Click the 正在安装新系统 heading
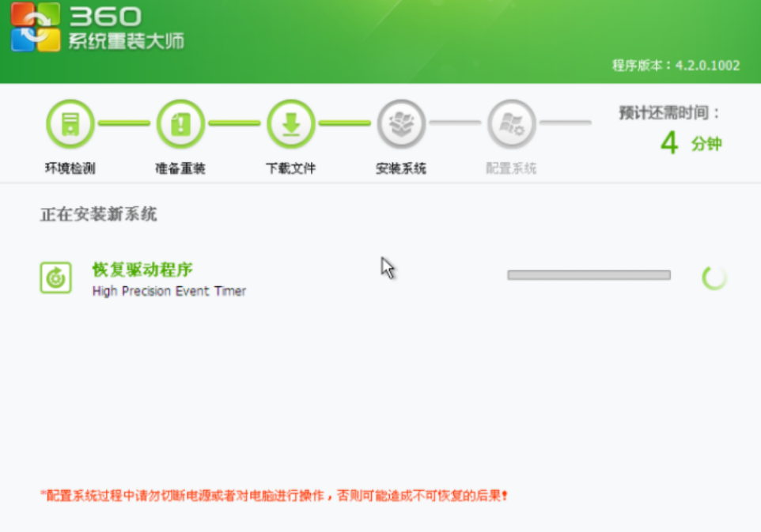The width and height of the screenshot is (761, 532). click(99, 214)
